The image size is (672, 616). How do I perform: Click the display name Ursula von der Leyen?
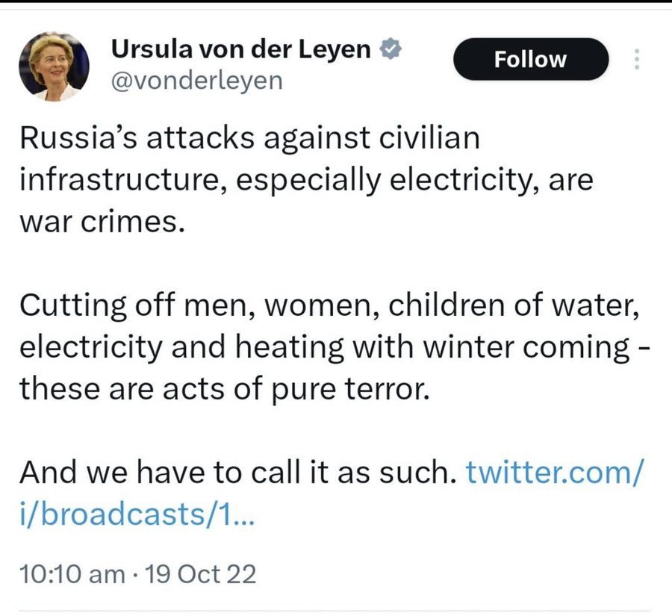242,50
